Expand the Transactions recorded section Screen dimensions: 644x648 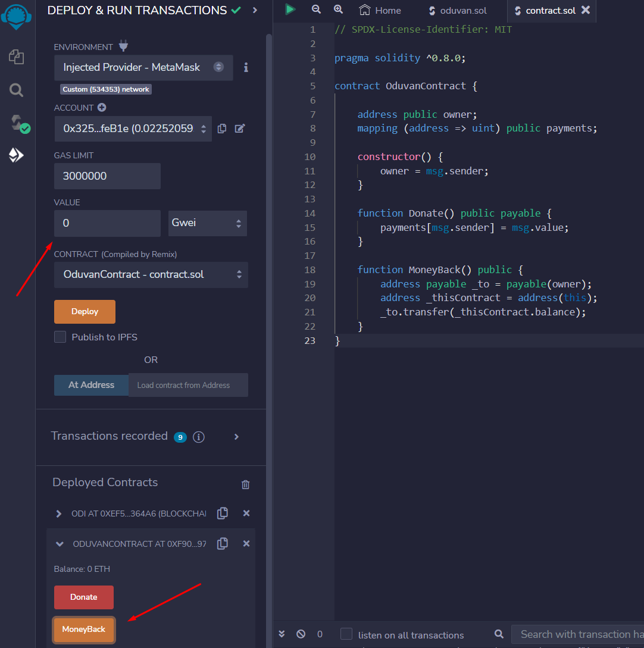click(x=236, y=437)
